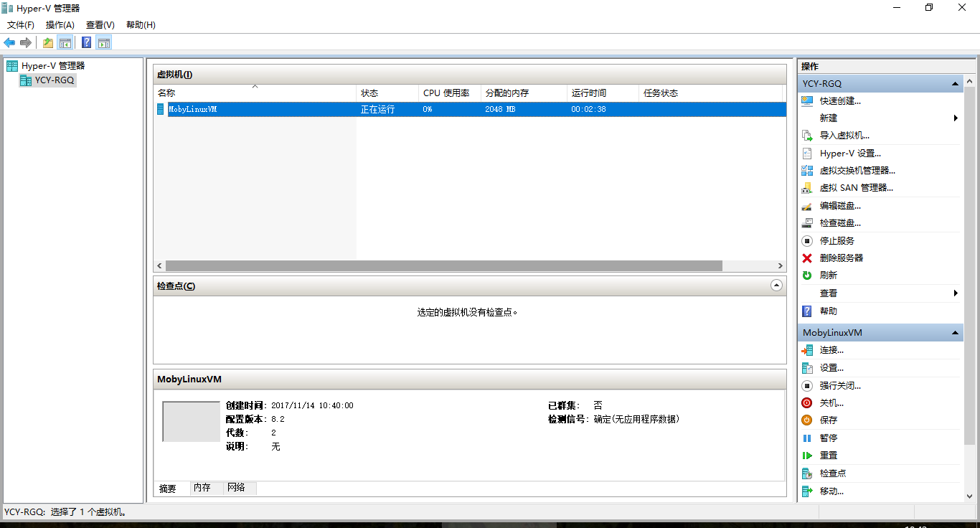Screen dimensions: 980x528
Task: Select YCY-RGQ server in tree
Action: 47,80
